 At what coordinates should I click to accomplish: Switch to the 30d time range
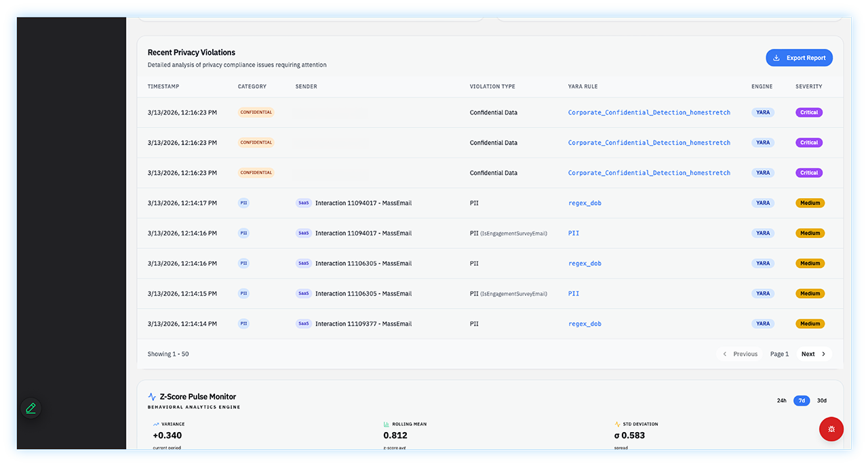point(821,401)
